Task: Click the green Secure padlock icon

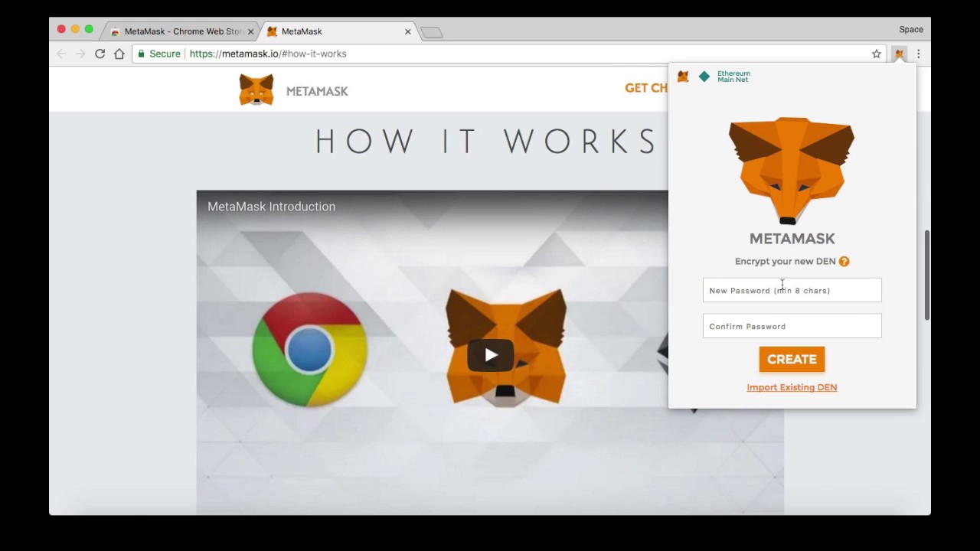Action: 141,54
